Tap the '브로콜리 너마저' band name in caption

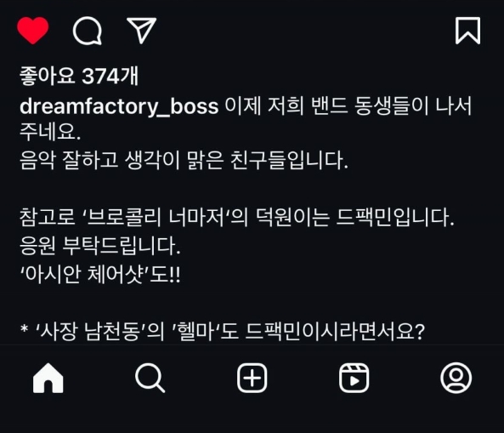tap(156, 217)
